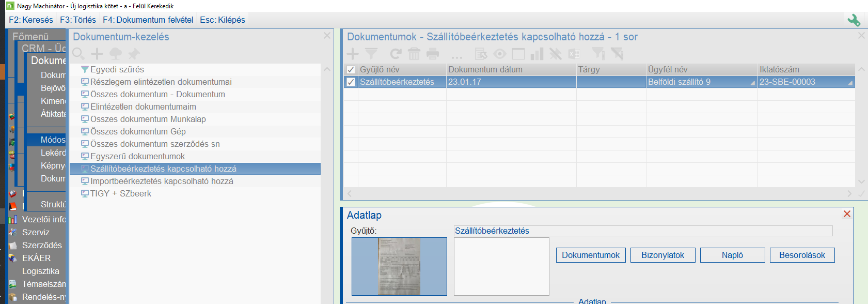Click the empty white box beside the thumbnail
This screenshot has width=868, height=304.
tap(501, 266)
